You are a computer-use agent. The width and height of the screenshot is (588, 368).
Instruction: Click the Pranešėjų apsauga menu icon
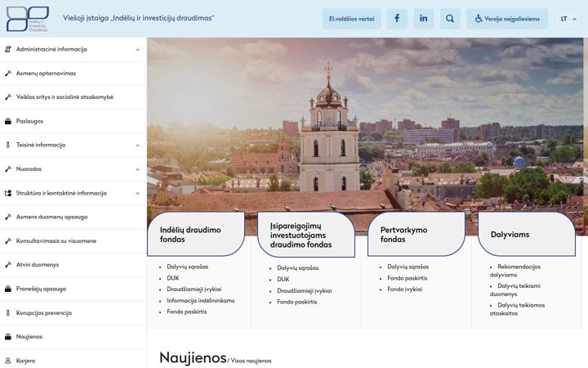click(8, 289)
